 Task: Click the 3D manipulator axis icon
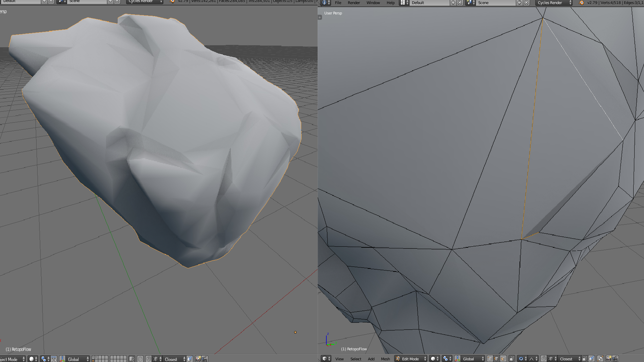(458, 359)
